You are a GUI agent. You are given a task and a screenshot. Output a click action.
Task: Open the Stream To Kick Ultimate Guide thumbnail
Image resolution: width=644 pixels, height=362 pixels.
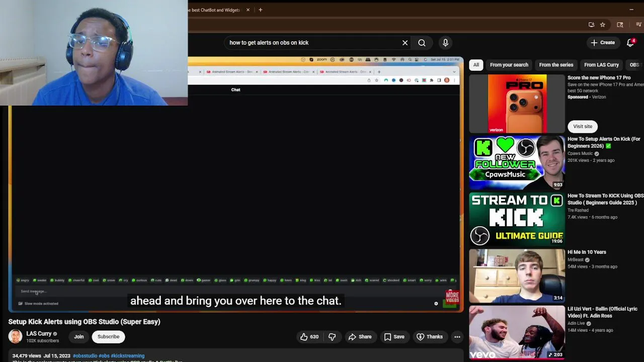pyautogui.click(x=517, y=219)
